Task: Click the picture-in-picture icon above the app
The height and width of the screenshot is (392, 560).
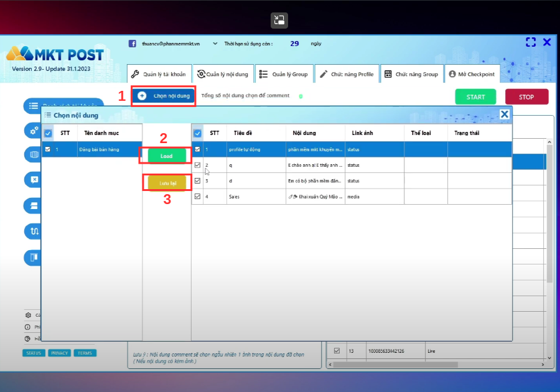Action: pos(279,20)
